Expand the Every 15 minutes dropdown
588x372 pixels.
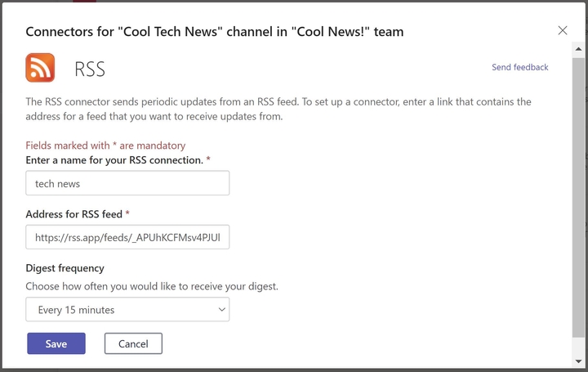tap(127, 309)
